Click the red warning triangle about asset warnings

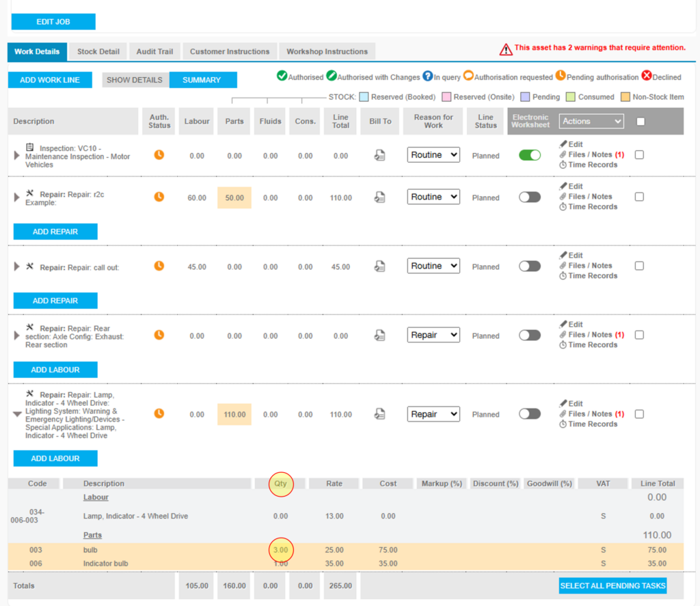coord(507,49)
